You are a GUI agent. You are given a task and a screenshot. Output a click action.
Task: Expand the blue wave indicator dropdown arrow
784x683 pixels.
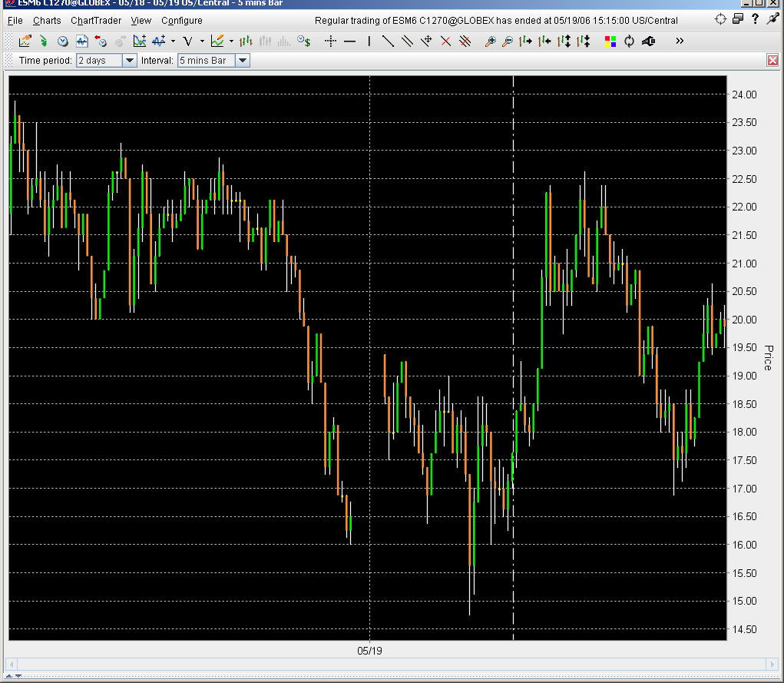pyautogui.click(x=173, y=41)
